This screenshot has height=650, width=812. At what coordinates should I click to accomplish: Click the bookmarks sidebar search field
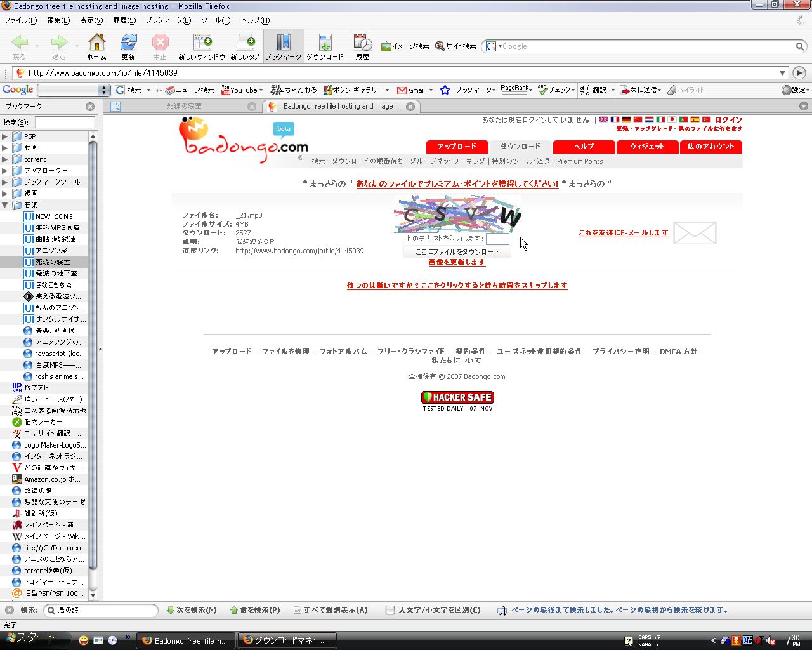(65, 123)
